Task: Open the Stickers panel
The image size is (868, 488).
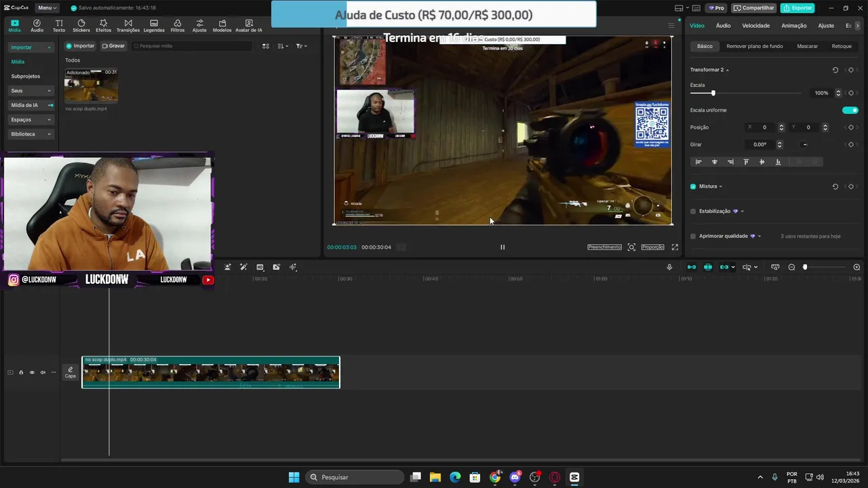Action: coord(81,26)
